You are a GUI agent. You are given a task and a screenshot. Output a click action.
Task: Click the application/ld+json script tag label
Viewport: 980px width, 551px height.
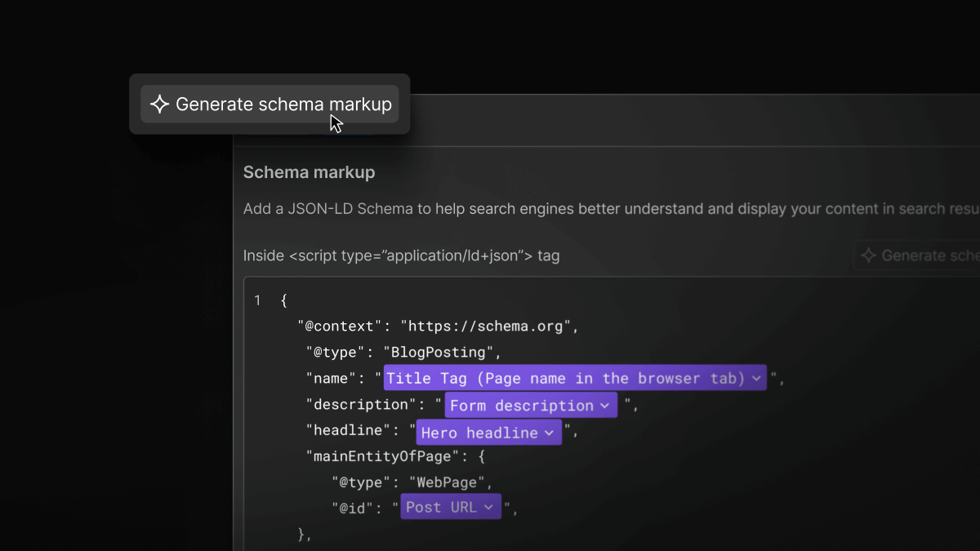400,256
